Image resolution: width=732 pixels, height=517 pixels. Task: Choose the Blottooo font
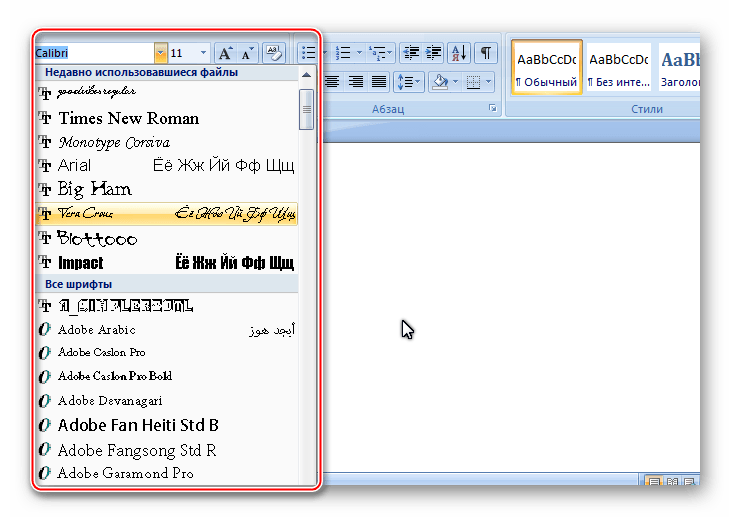click(x=167, y=238)
